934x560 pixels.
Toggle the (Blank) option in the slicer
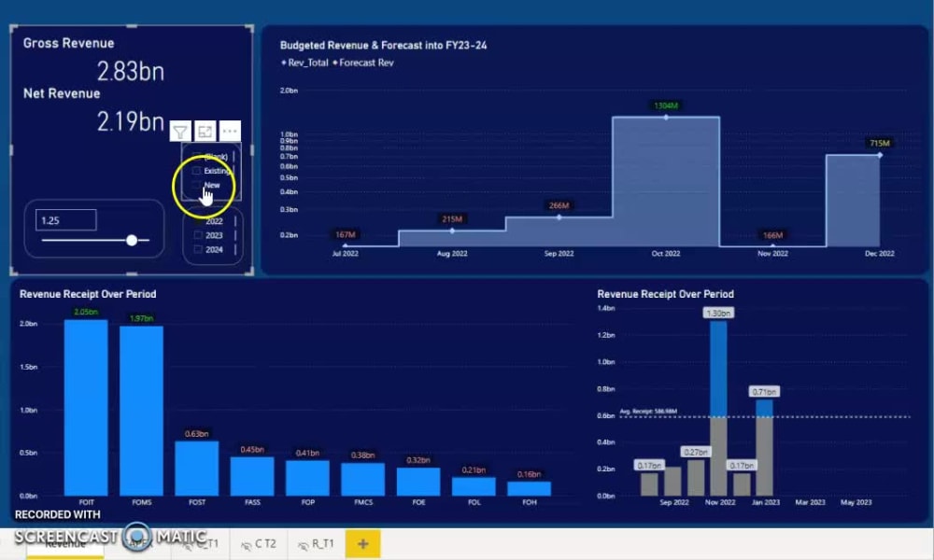click(197, 156)
